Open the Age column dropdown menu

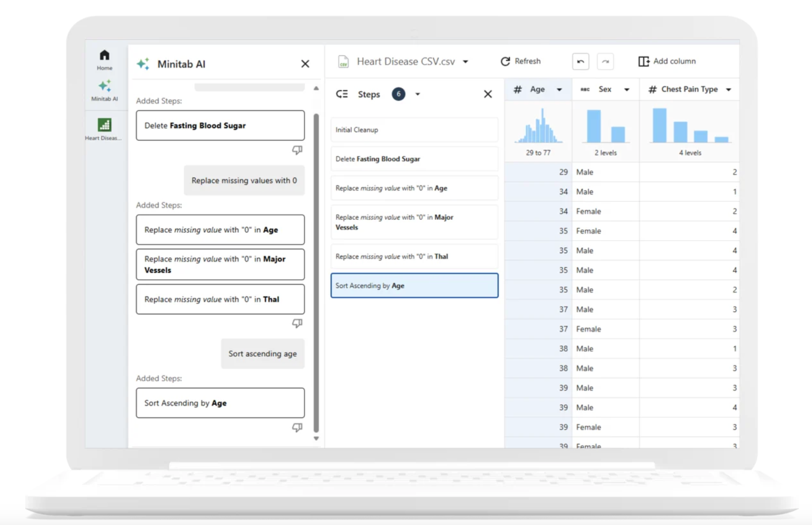coord(559,90)
